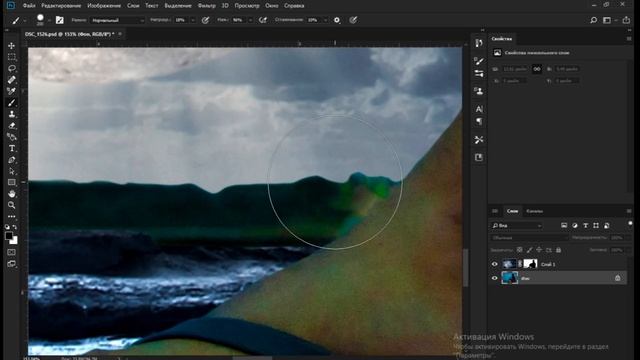Screen dimensions: 640x360
Task: Open smoothing options gear
Action: click(x=337, y=20)
